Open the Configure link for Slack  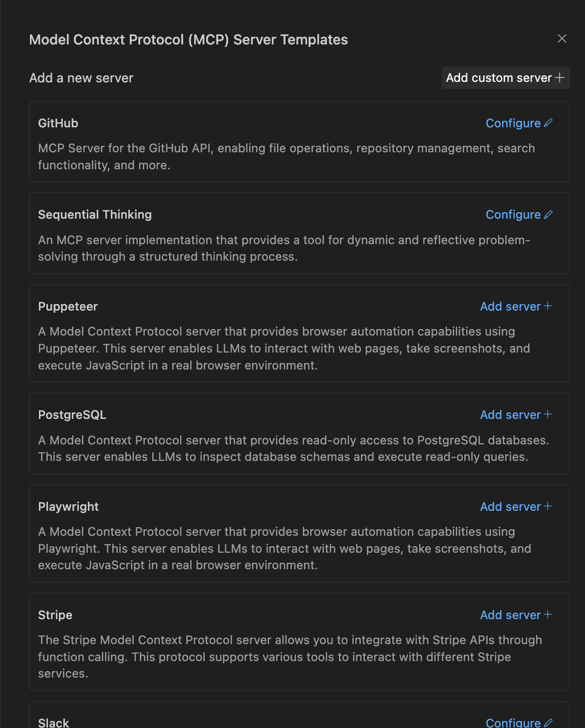tap(513, 723)
